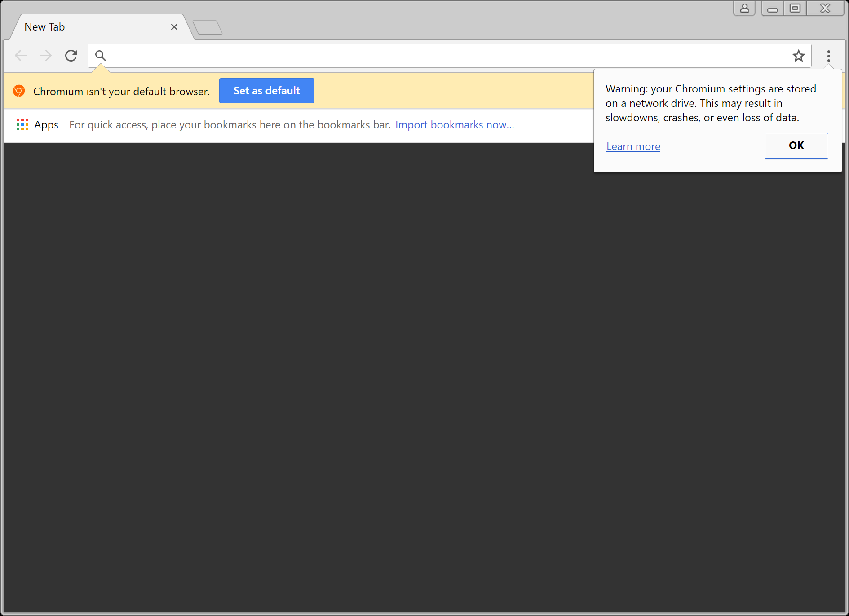Reload the current page

tap(71, 56)
